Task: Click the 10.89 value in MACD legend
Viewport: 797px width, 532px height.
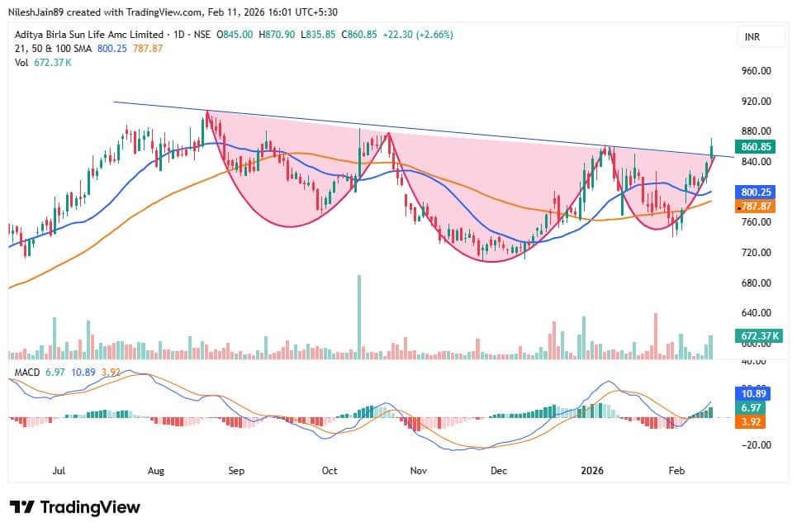Action: pos(83,373)
